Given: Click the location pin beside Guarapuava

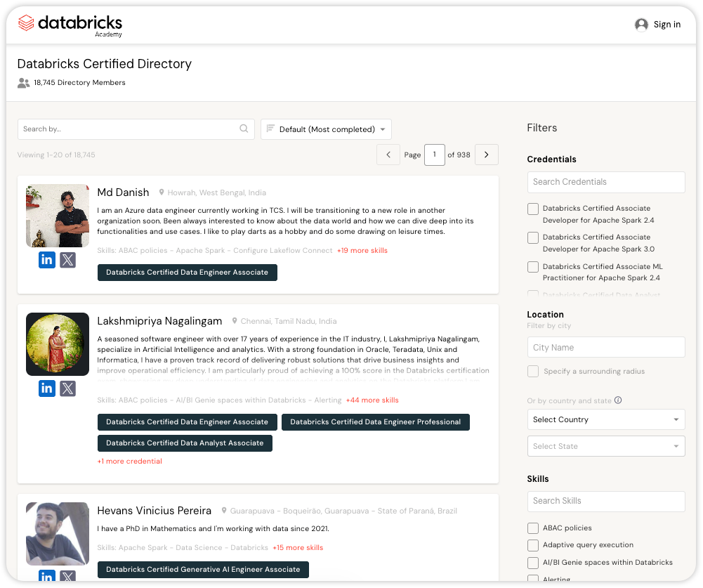Looking at the screenshot, I should point(224,511).
